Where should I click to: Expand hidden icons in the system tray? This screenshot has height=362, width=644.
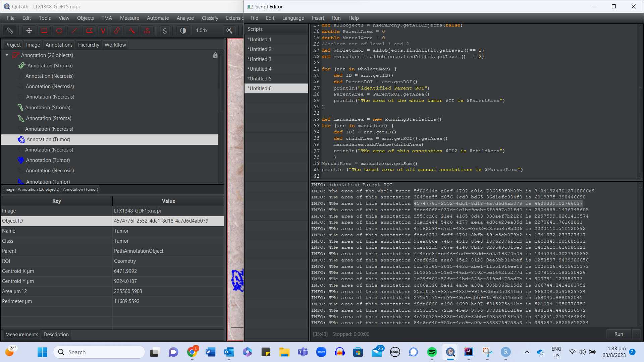527,352
